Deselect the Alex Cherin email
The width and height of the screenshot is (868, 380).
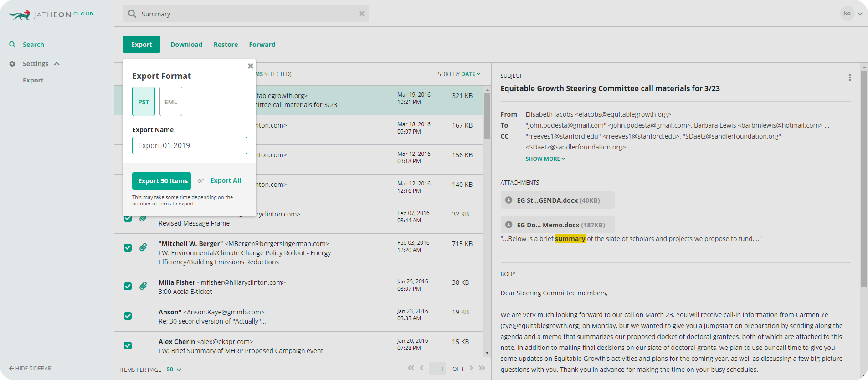pyautogui.click(x=128, y=345)
